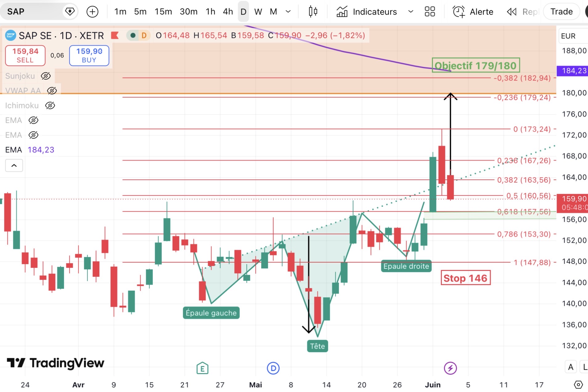Click the SAP SE · 1D · XETR title

pyautogui.click(x=61, y=36)
